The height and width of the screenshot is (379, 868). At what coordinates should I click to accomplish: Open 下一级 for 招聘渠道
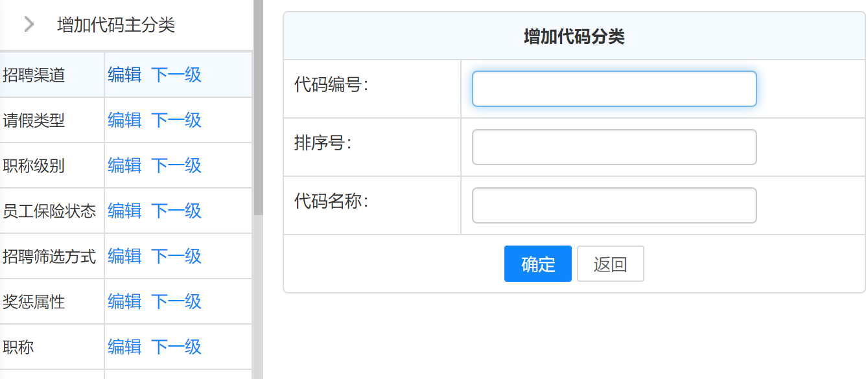coord(176,75)
